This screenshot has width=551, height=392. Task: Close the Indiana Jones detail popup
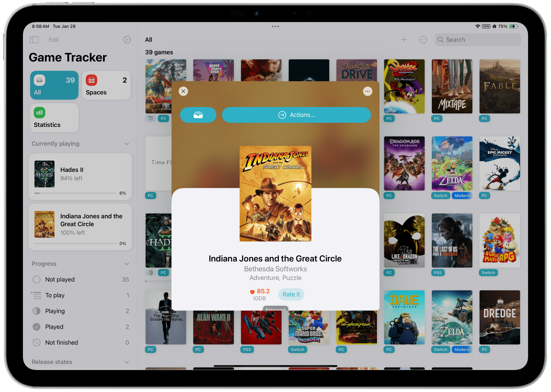tap(183, 91)
